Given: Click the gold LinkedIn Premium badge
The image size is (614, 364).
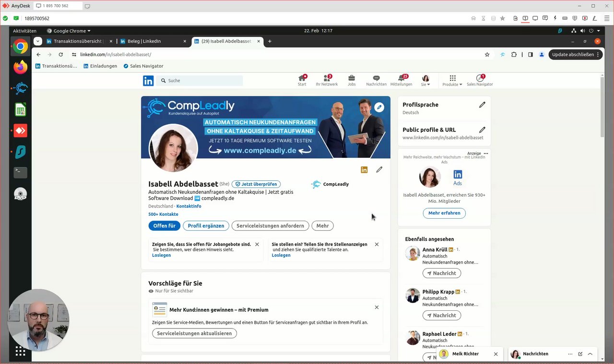Looking at the screenshot, I should click(364, 170).
